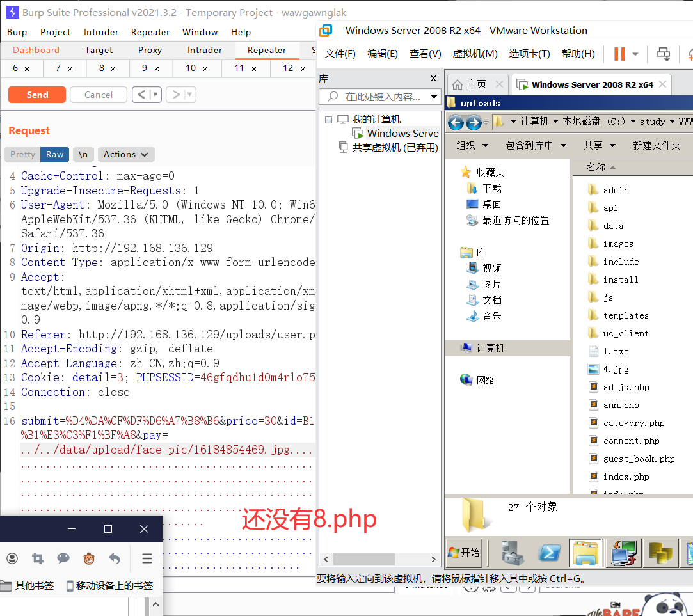This screenshot has width=693, height=616.
Task: Sort files by the 名称 column header
Action: (632, 167)
